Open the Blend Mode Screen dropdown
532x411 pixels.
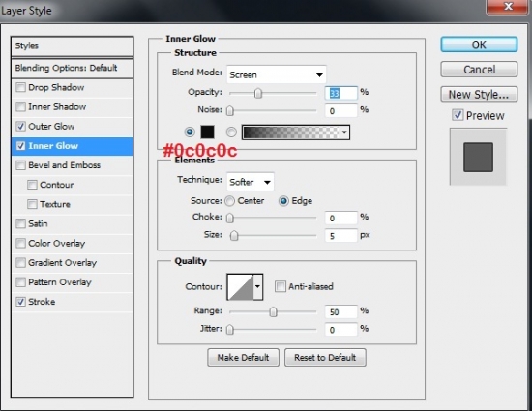pyautogui.click(x=277, y=74)
